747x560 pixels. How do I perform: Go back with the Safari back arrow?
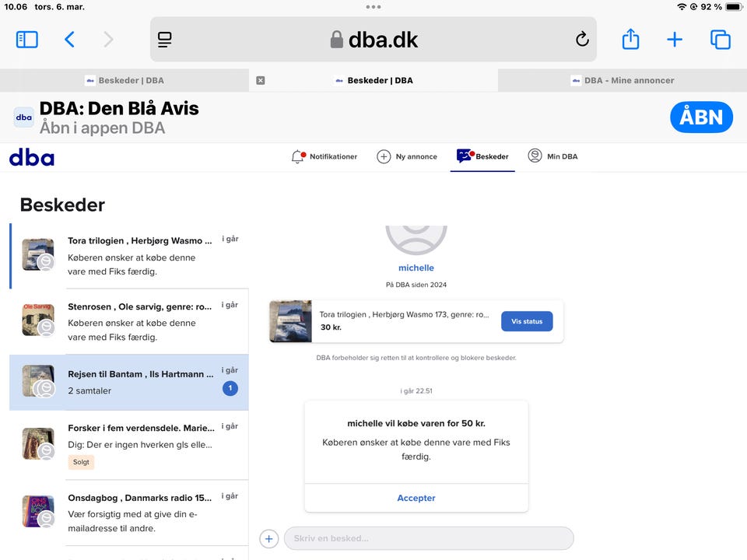pos(69,40)
